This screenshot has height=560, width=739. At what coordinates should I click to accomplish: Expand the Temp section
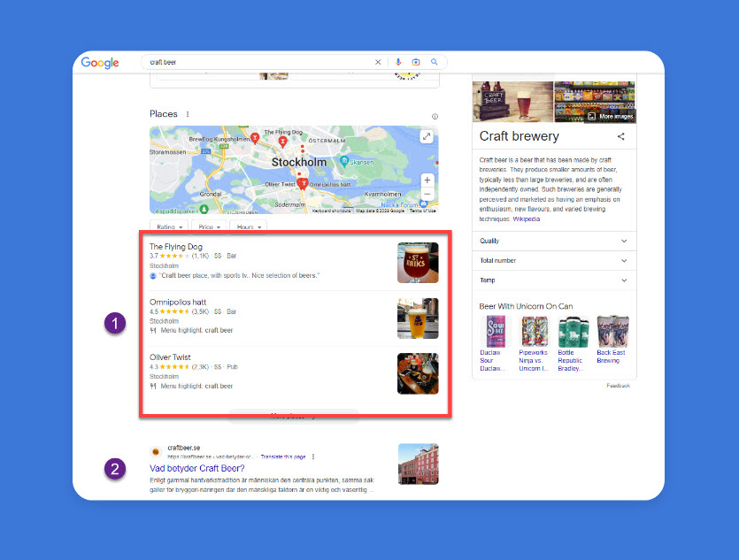[554, 280]
